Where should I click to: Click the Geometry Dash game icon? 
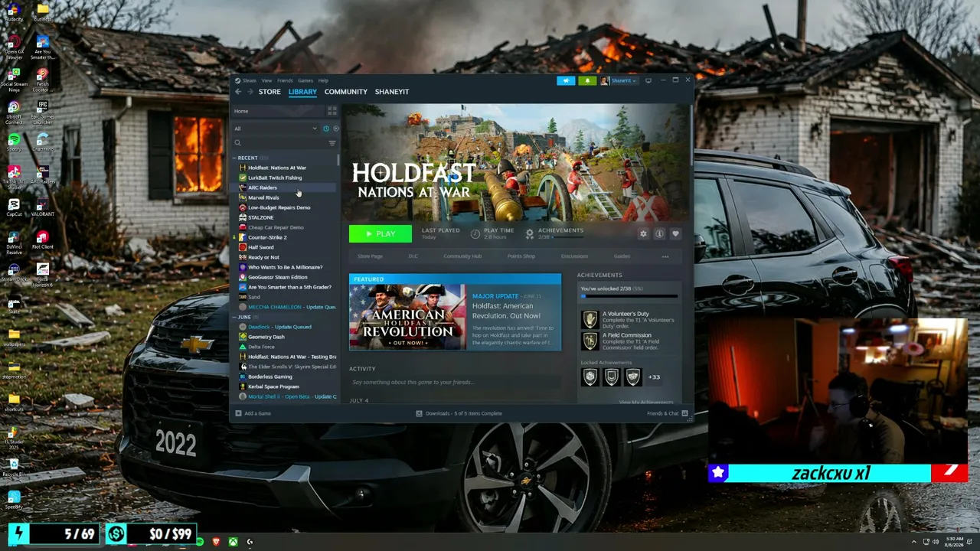(x=243, y=337)
